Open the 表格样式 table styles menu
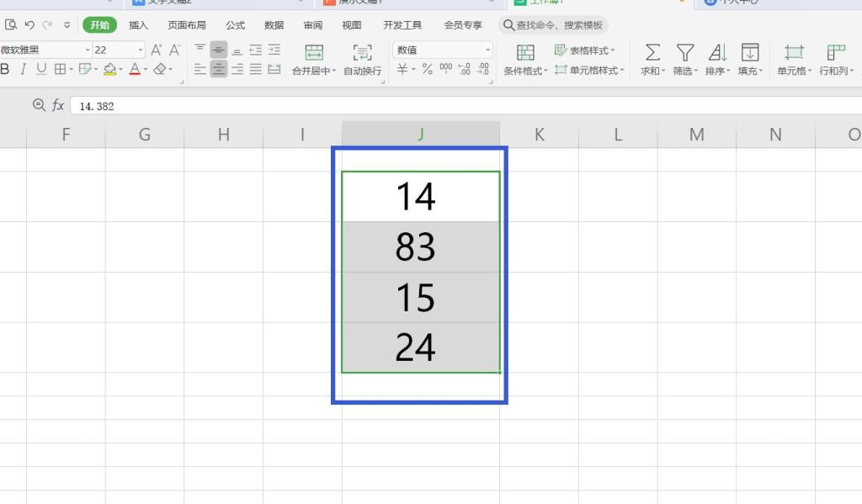Viewport: 862px width, 504px height. 584,50
